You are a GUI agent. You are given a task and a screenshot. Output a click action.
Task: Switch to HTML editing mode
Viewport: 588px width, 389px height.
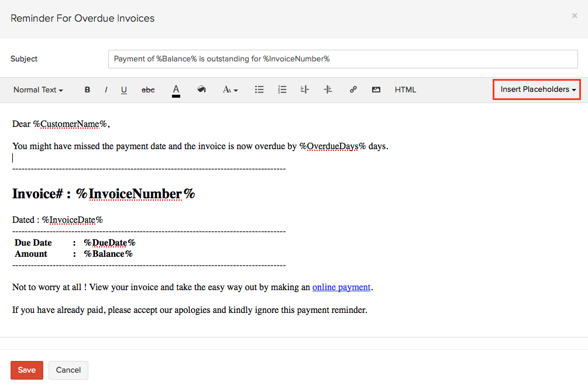pyautogui.click(x=405, y=89)
